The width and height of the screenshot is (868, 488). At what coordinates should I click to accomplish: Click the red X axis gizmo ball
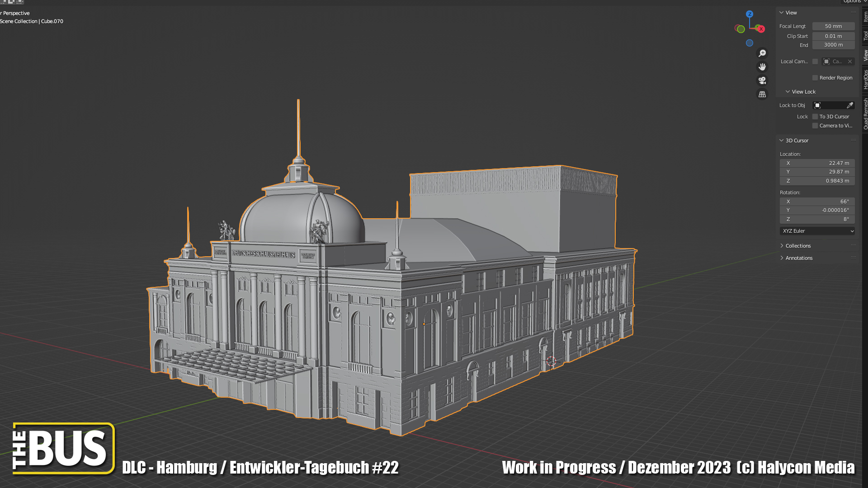[761, 29]
